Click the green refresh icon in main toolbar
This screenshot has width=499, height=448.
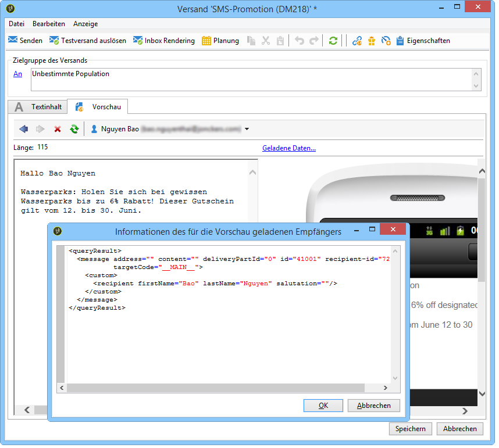point(333,41)
